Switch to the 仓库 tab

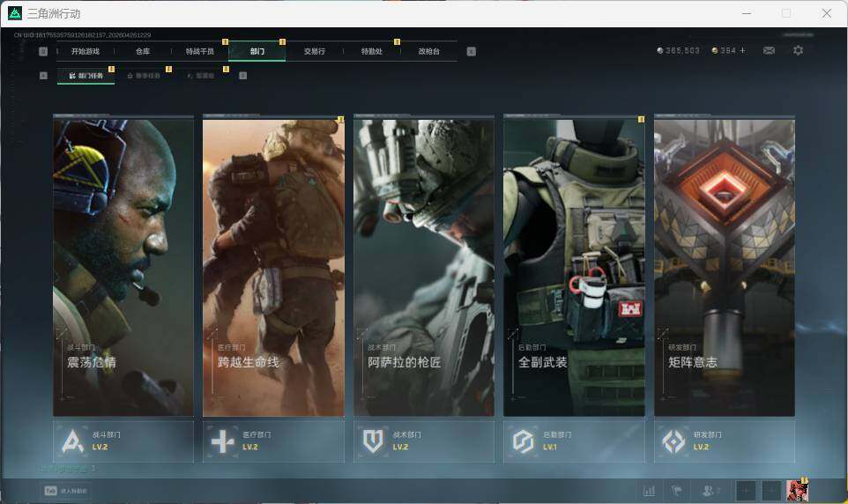pos(143,51)
